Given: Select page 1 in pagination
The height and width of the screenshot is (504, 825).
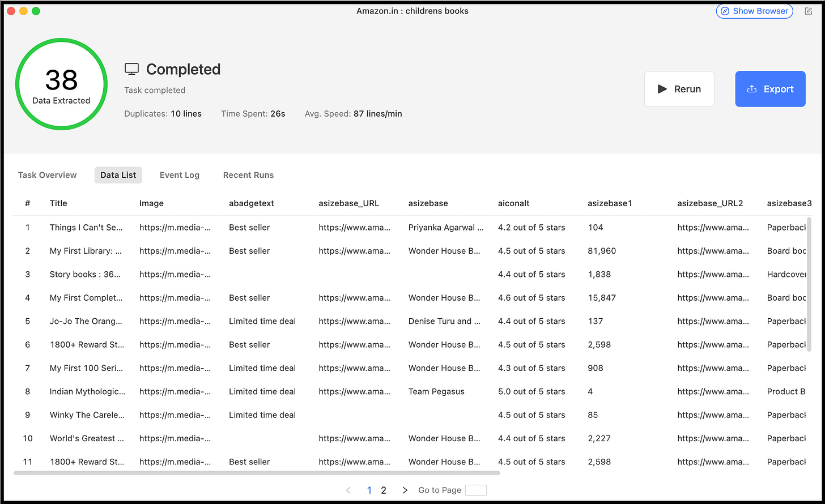Looking at the screenshot, I should (x=369, y=490).
